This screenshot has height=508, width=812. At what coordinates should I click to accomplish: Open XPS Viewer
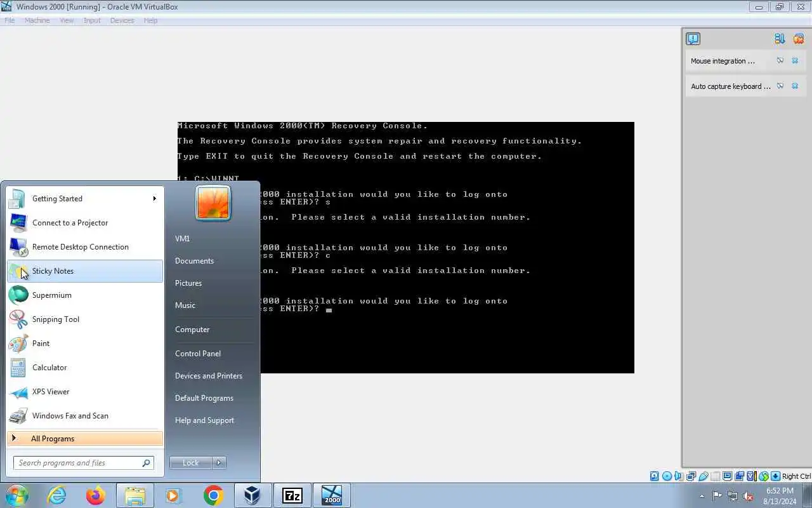[x=84, y=392]
